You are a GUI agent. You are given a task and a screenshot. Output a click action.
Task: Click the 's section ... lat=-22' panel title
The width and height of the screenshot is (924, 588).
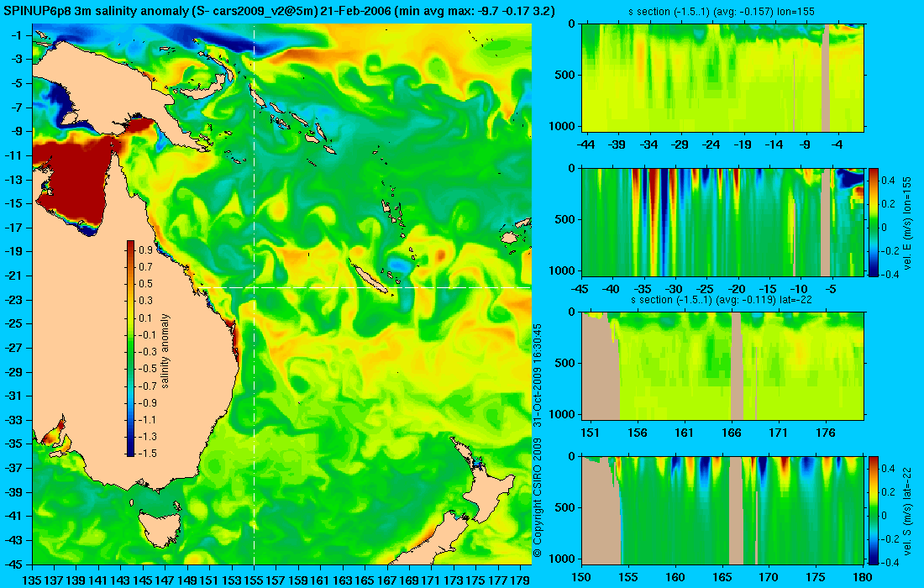click(722, 300)
